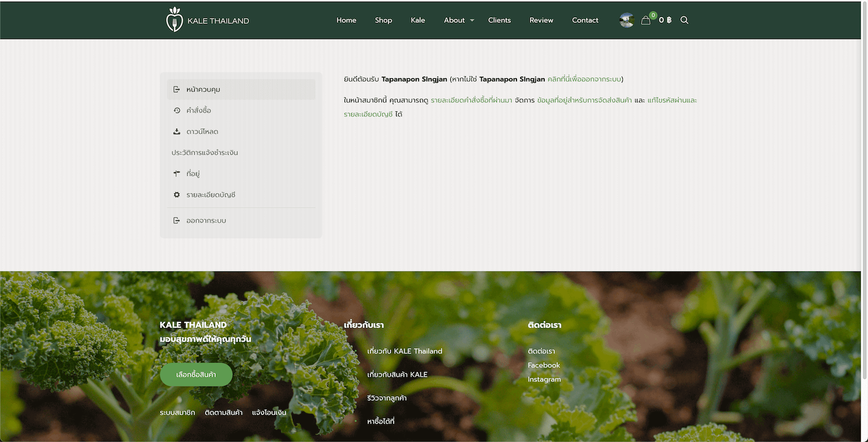Click the search magnifier icon
Image resolution: width=868 pixels, height=442 pixels.
tap(684, 20)
